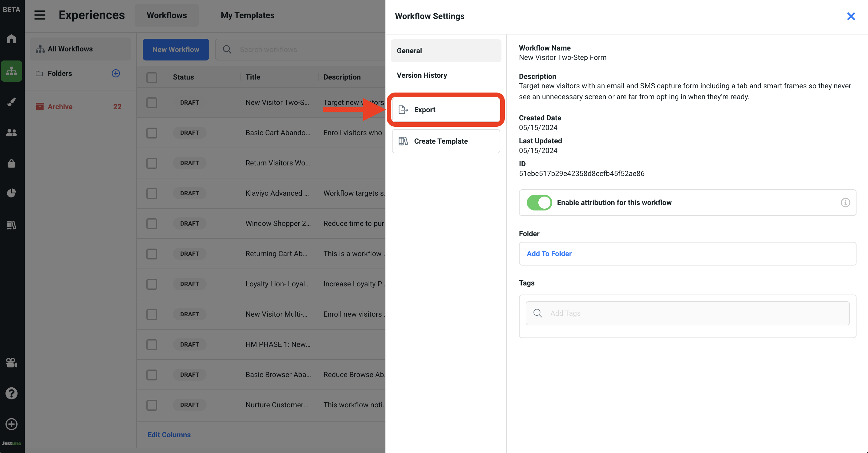The width and height of the screenshot is (868, 453).
Task: Add a new folder with the plus icon
Action: [116, 73]
